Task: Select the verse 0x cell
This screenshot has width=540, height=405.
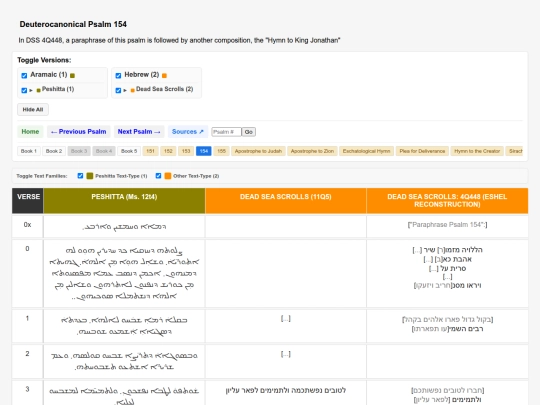Action: 28,226
